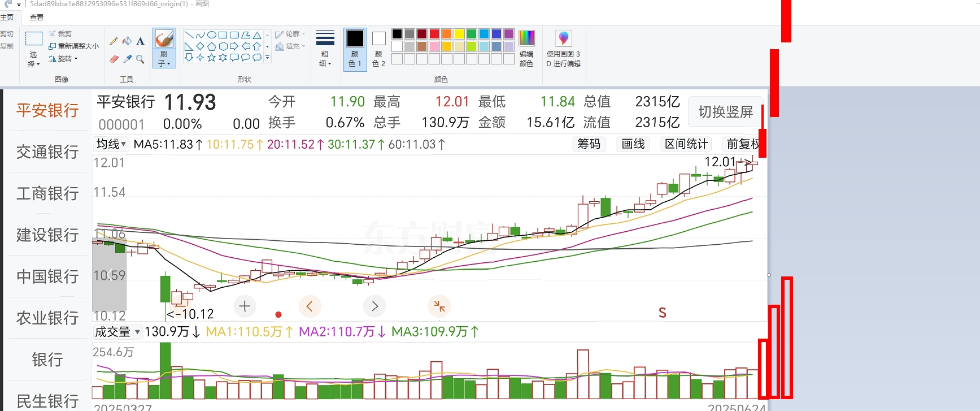
Task: Click the rectangular selection tool icon
Action: click(34, 39)
